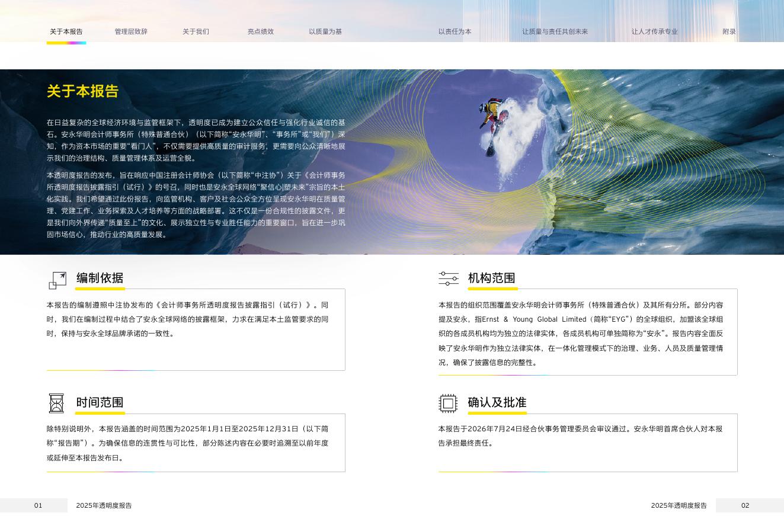Click the paragraph beginning 本报告于2026年7月24日
The height and width of the screenshot is (532, 784).
581,436
